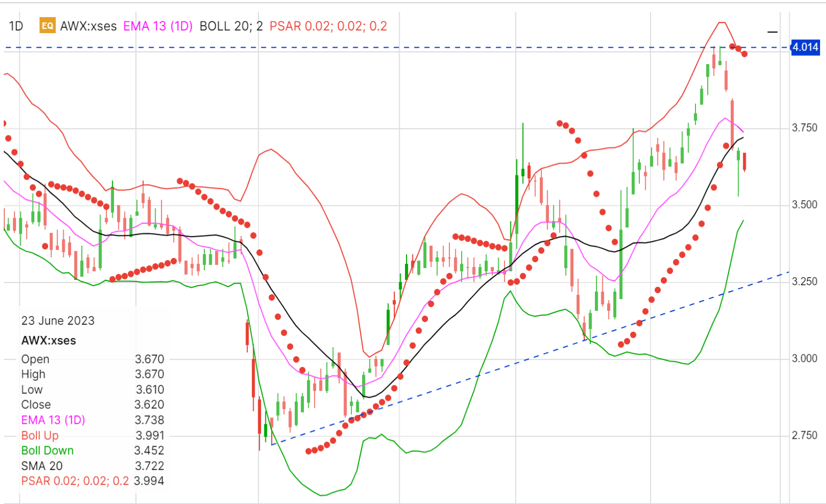Viewport: 826px width, 504px height.
Task: Click the EMA 13 (1D) 3.738 row
Action: pyautogui.click(x=93, y=420)
